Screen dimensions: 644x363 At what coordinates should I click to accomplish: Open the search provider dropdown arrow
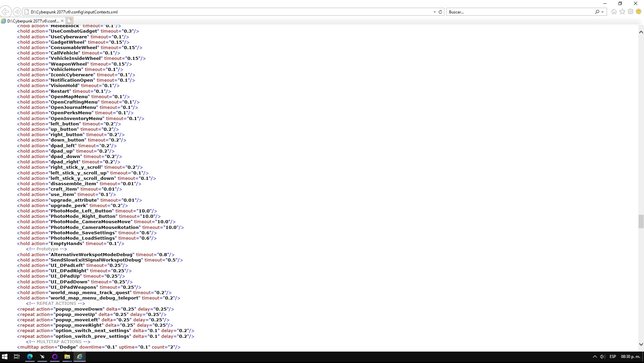(x=602, y=12)
